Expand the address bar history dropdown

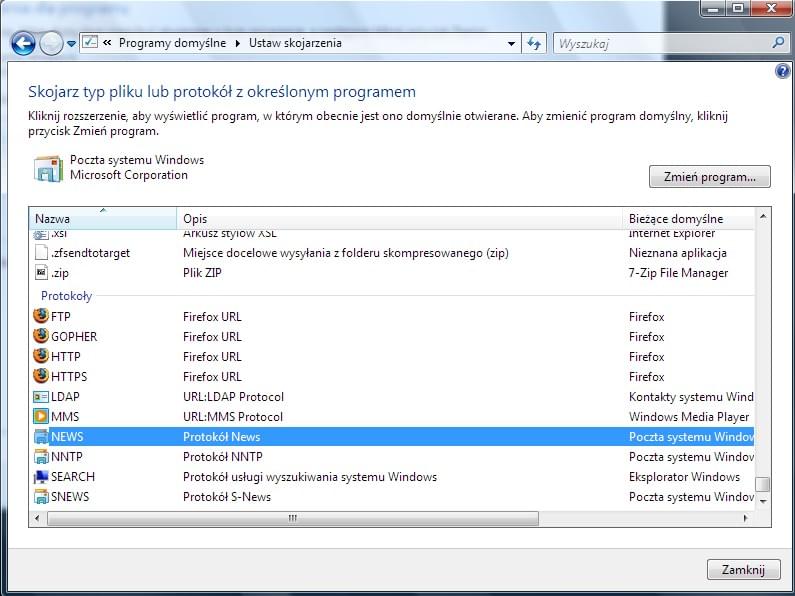[x=512, y=44]
